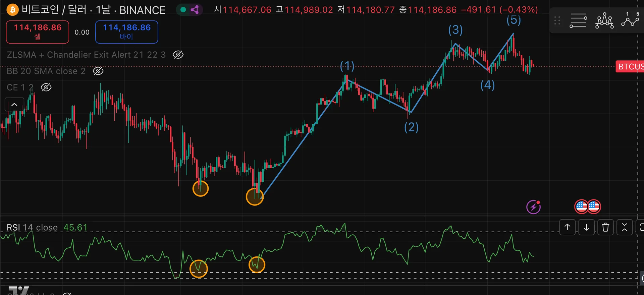Click the BTCUSD price label on axis
This screenshot has width=644, height=295.
[x=630, y=66]
